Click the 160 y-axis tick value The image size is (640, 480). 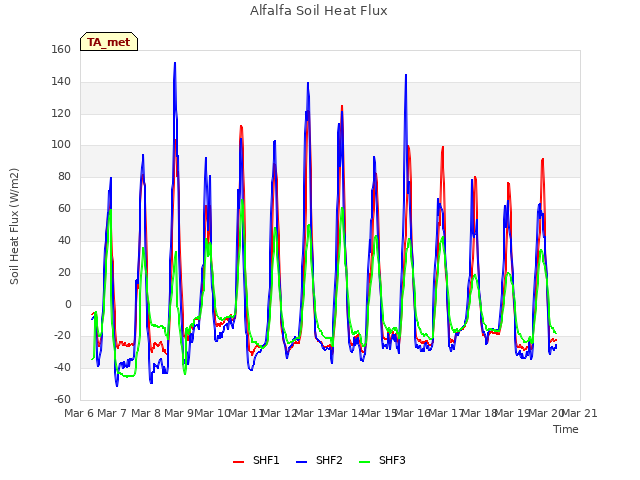click(61, 49)
